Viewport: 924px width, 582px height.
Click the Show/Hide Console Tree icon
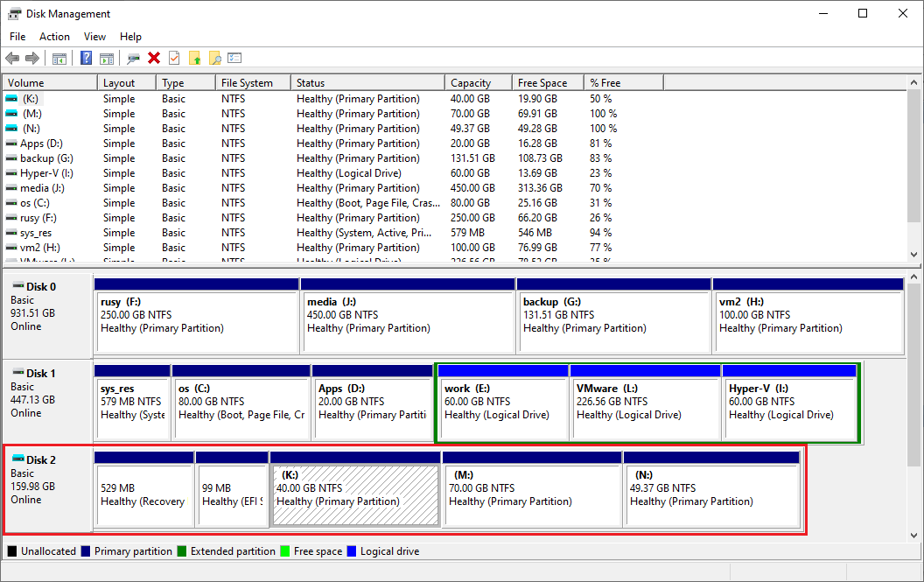point(59,59)
